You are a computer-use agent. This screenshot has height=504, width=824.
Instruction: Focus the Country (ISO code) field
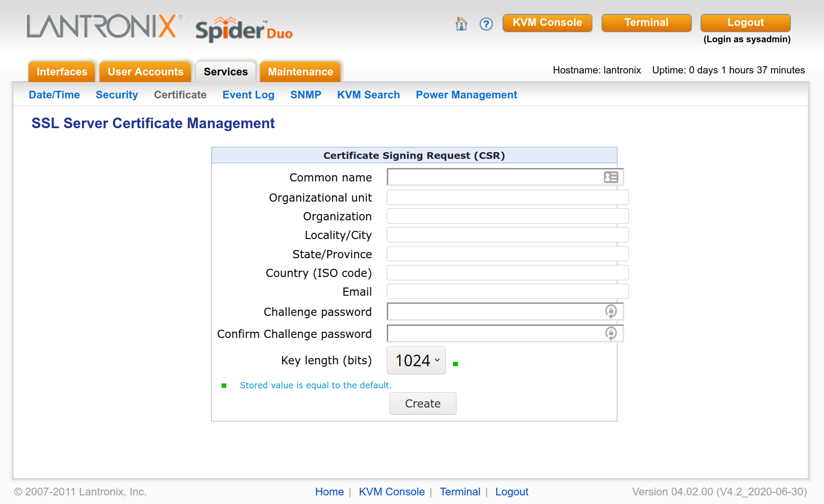pos(507,273)
